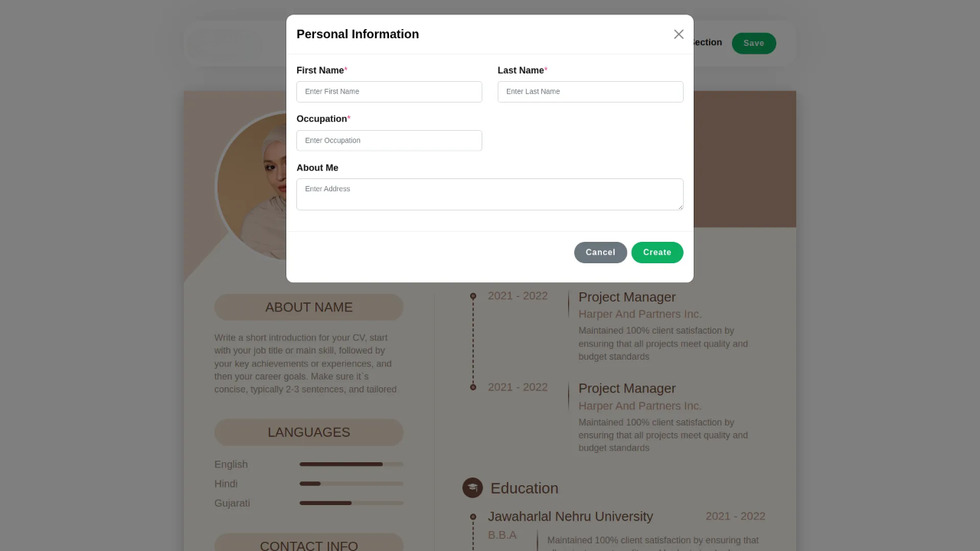Click the green Create button
This screenshot has height=551, width=980.
click(657, 253)
